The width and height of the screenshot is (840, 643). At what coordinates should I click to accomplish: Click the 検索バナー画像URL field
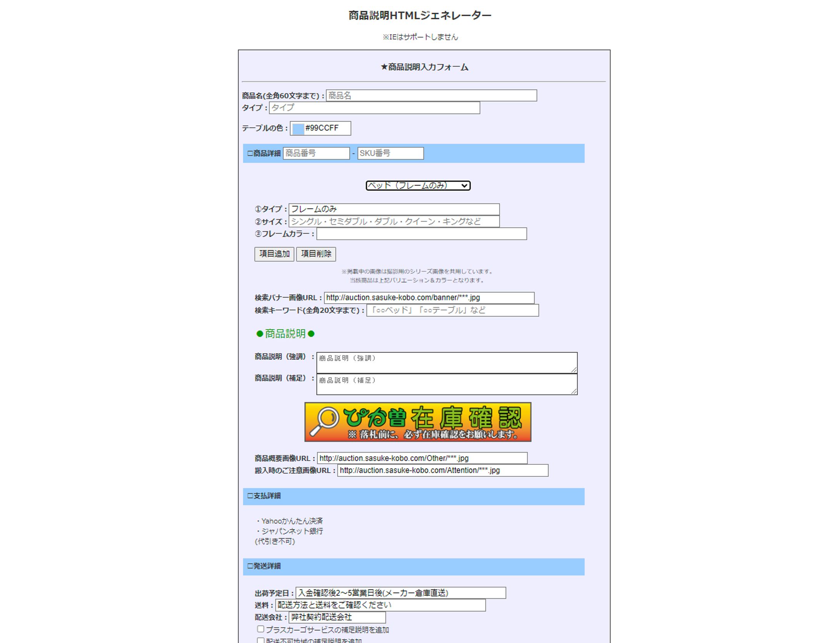point(429,298)
